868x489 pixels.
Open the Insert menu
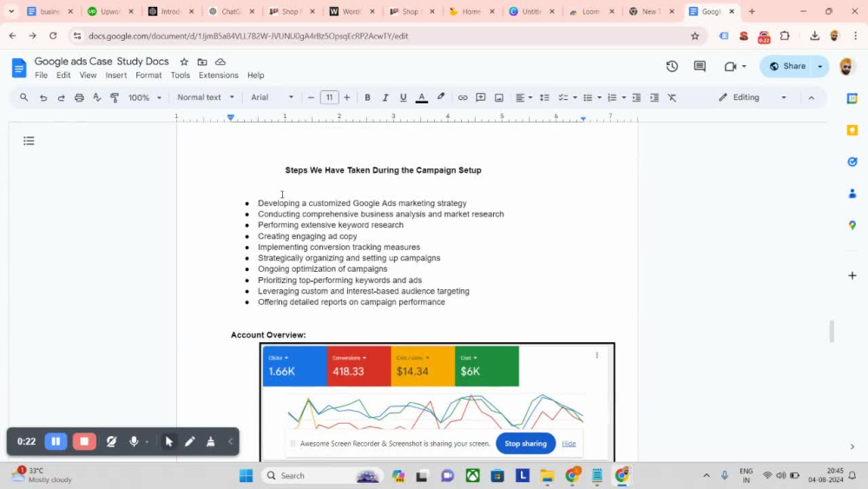[116, 76]
